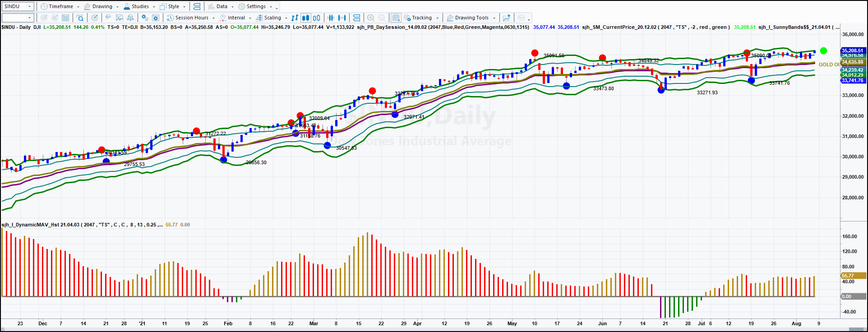
Task: Click the pulse wave study icon
Action: click(108, 18)
